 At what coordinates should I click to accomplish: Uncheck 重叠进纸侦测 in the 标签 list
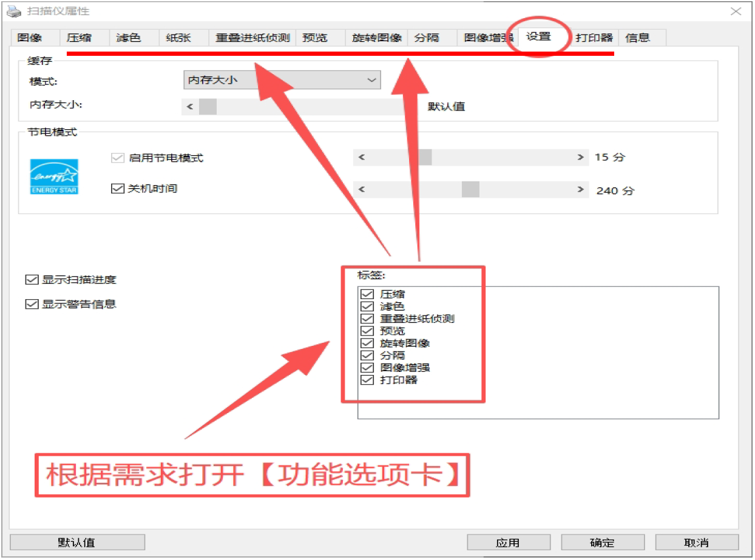pyautogui.click(x=367, y=319)
